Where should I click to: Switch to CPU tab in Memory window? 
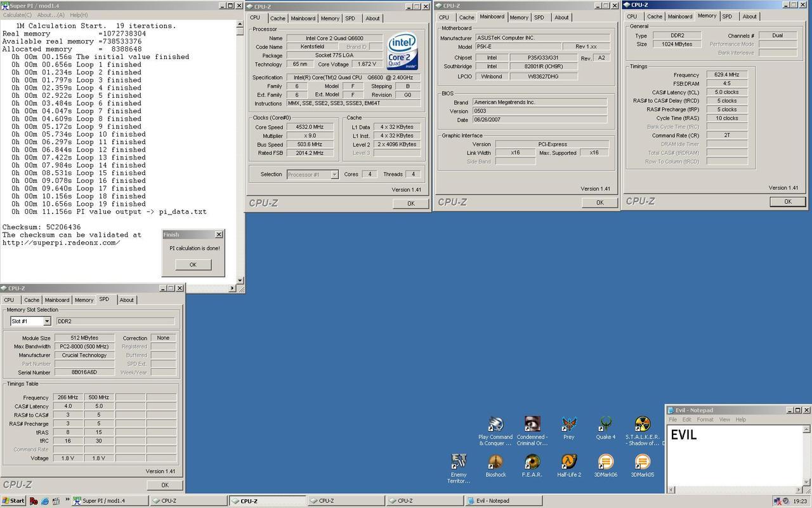(x=632, y=17)
